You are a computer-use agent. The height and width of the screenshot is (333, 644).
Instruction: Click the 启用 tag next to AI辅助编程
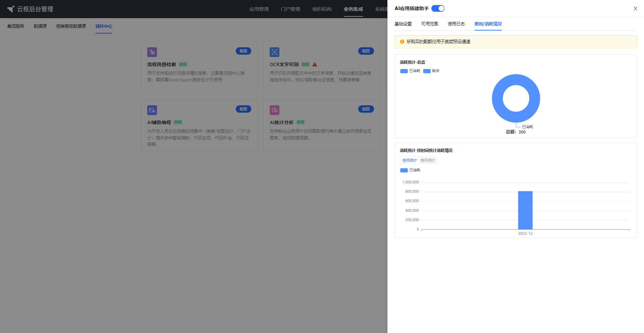(178, 122)
